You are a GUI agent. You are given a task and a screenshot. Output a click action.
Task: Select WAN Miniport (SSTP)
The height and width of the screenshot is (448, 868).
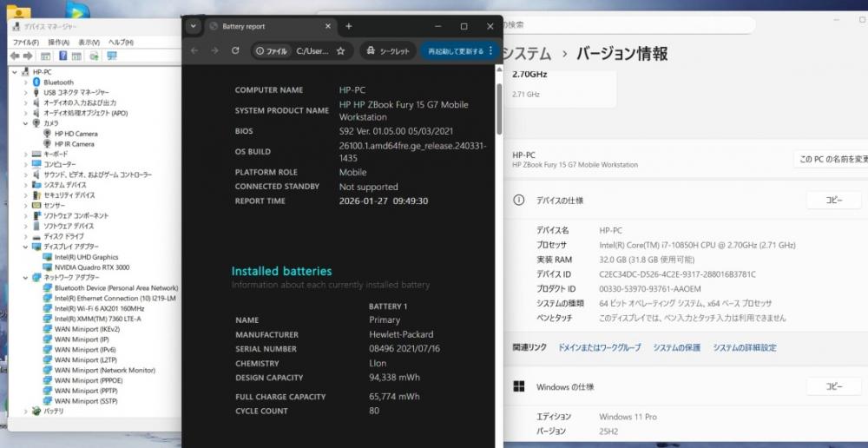coord(86,400)
